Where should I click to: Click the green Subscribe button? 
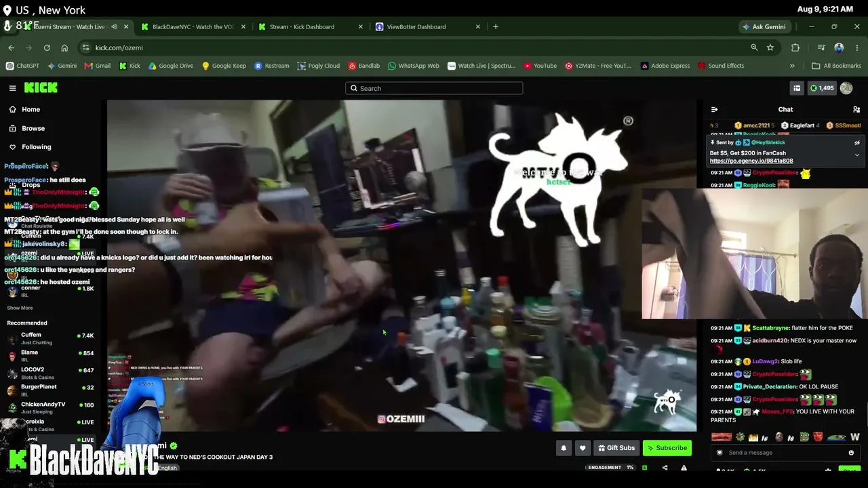tap(667, 448)
